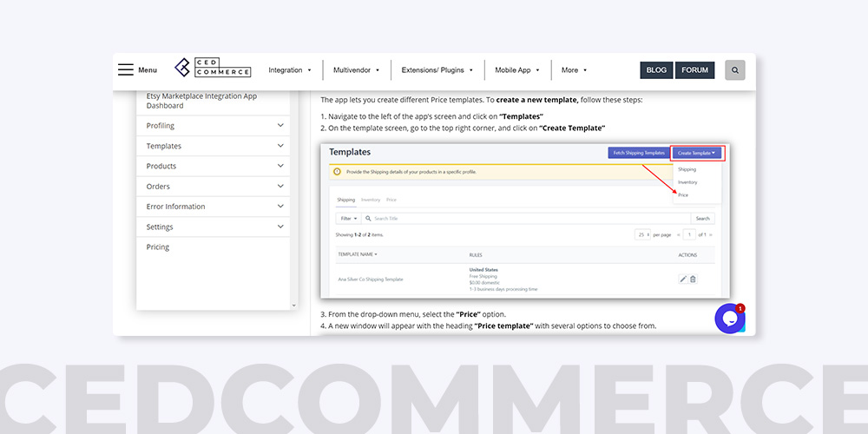Expand the Error Information sidebar section
The height and width of the screenshot is (434, 868).
(x=214, y=207)
